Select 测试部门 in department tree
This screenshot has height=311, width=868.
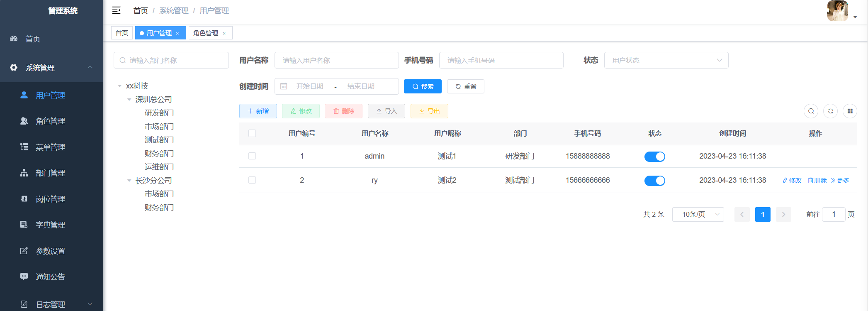point(159,140)
